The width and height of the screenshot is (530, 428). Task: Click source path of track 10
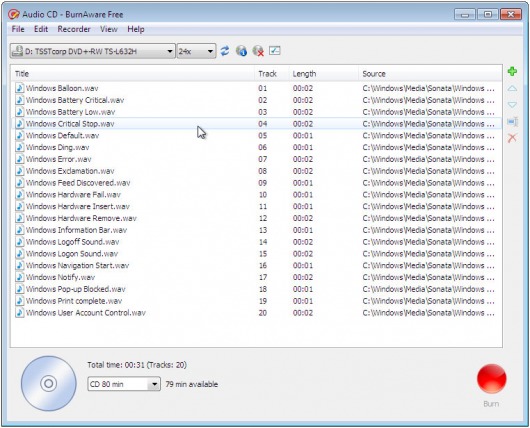pos(429,195)
